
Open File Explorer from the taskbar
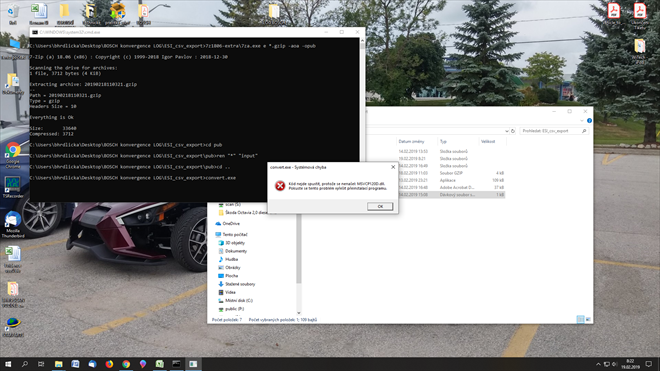[x=59, y=364]
